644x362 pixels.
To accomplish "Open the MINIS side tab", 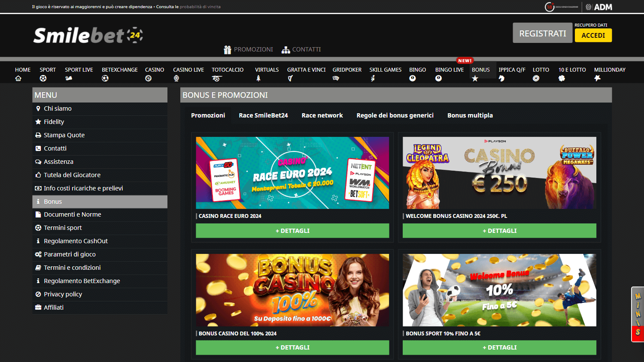I will [x=638, y=314].
